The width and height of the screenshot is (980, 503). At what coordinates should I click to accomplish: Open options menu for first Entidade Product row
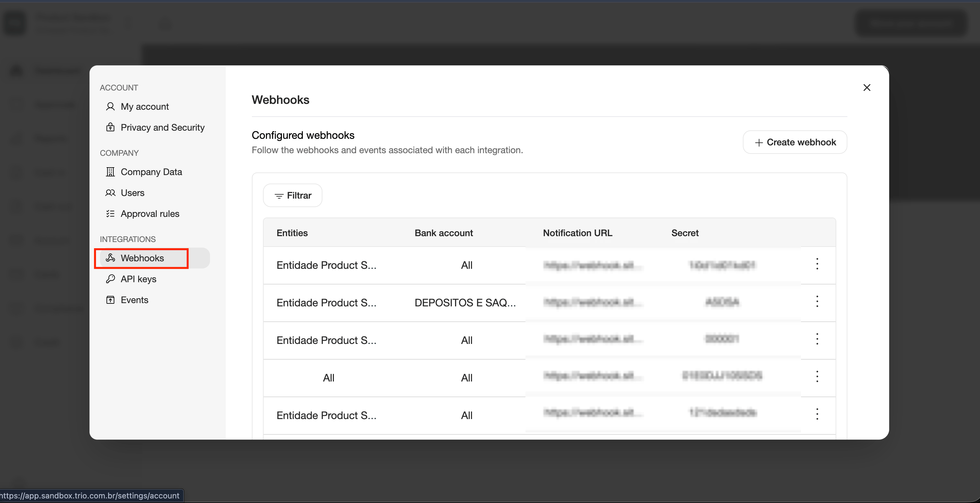pos(817,264)
